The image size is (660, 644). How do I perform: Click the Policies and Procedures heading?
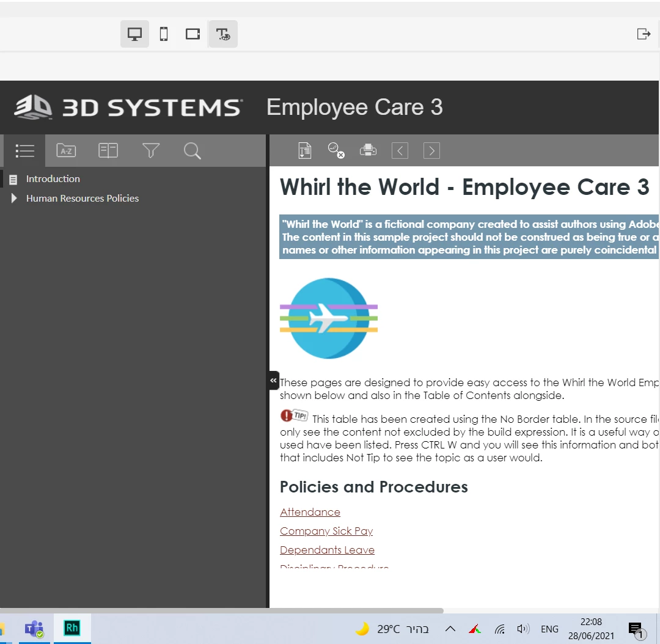click(374, 487)
